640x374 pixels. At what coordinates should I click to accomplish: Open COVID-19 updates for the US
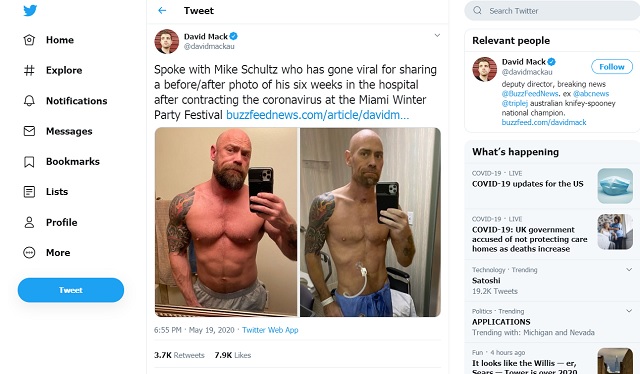coord(527,184)
